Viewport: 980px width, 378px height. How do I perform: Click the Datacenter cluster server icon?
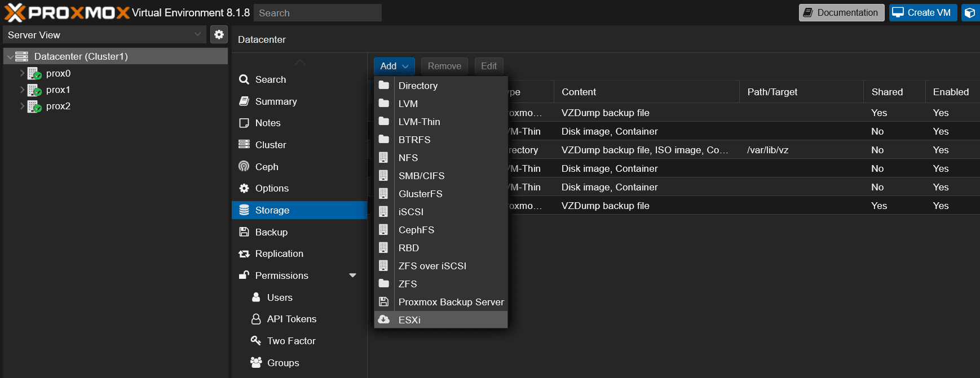pos(21,56)
